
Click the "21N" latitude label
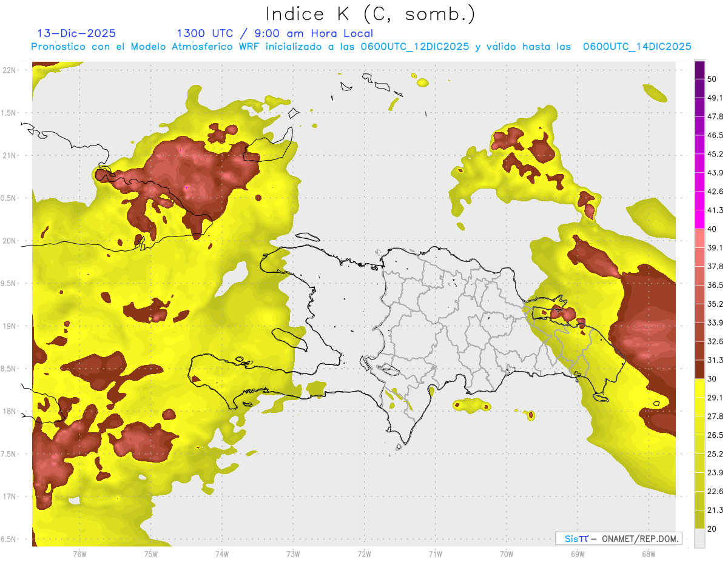pyautogui.click(x=10, y=155)
